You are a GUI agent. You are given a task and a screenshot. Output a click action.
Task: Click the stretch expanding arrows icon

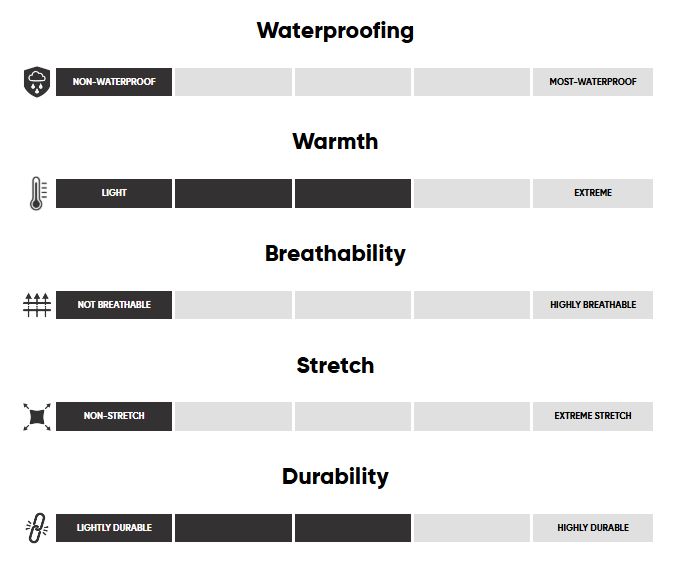36,416
